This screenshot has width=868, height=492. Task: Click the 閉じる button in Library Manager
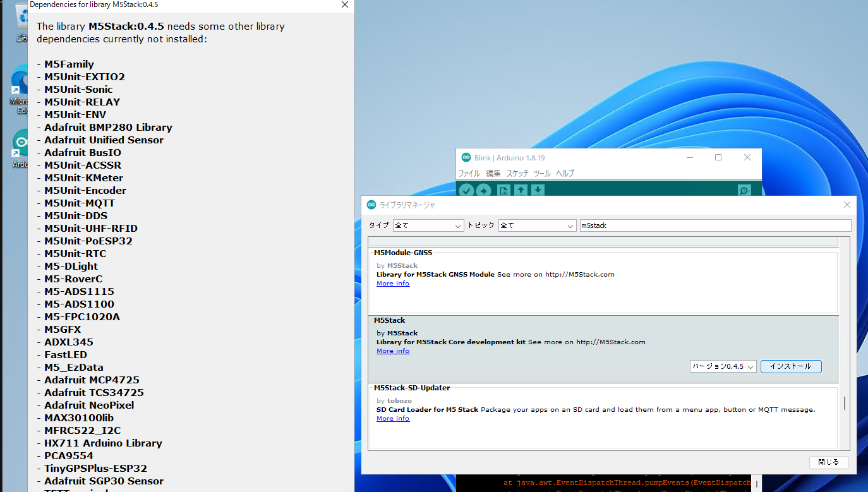(x=829, y=462)
